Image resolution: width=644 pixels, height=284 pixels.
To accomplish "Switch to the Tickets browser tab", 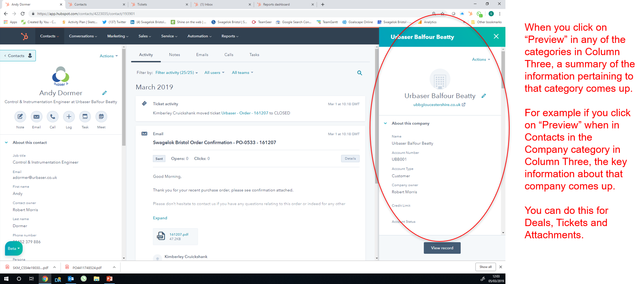I will coord(158,5).
